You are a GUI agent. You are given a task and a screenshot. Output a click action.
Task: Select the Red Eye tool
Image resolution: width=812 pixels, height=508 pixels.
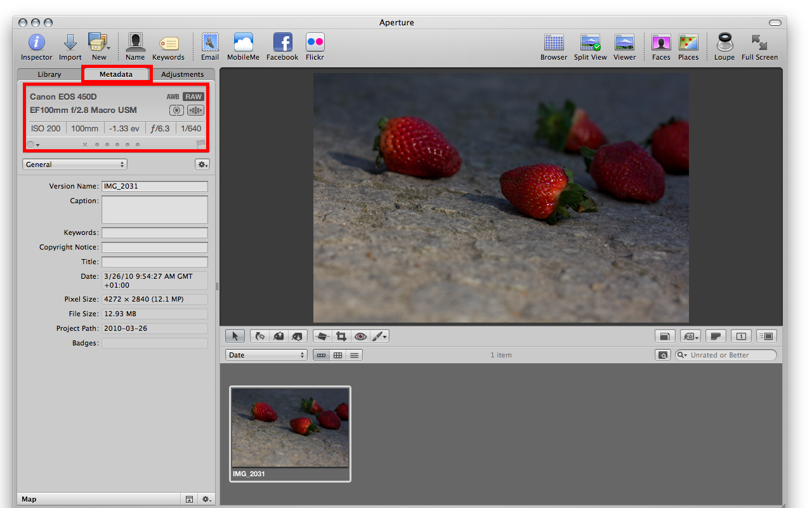pos(361,337)
